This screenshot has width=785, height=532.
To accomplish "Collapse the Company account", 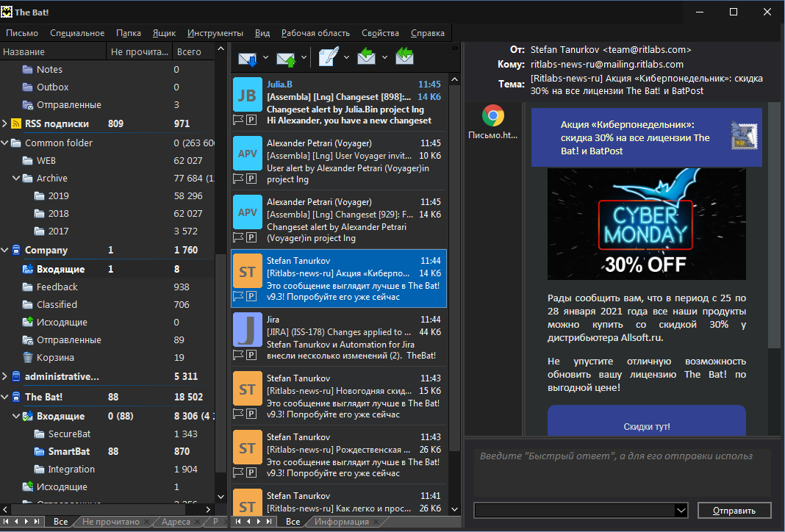I will coord(4,250).
